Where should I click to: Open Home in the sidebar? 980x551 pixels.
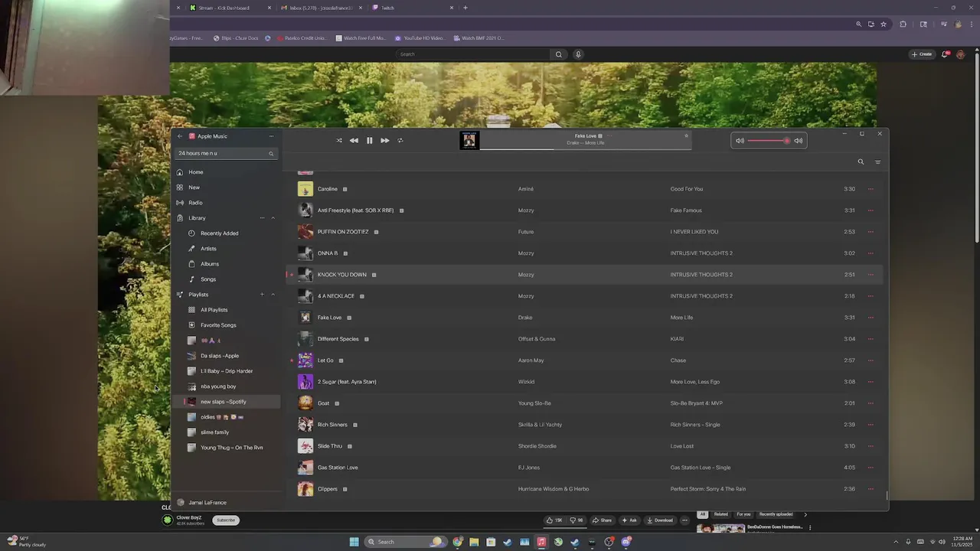click(226, 172)
